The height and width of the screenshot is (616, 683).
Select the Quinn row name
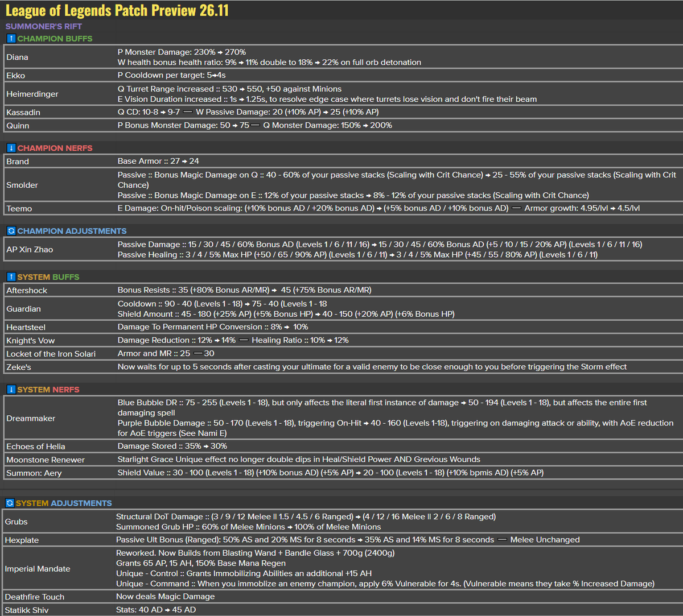coord(18,126)
